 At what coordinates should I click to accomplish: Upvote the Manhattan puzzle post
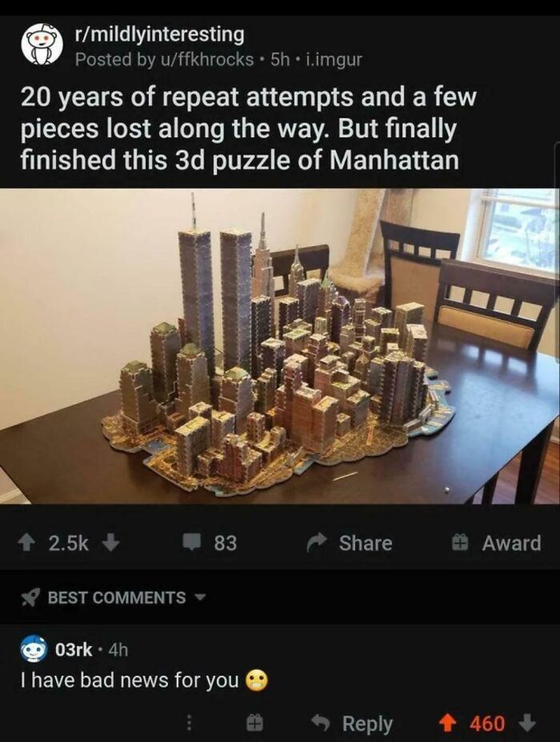[26, 543]
